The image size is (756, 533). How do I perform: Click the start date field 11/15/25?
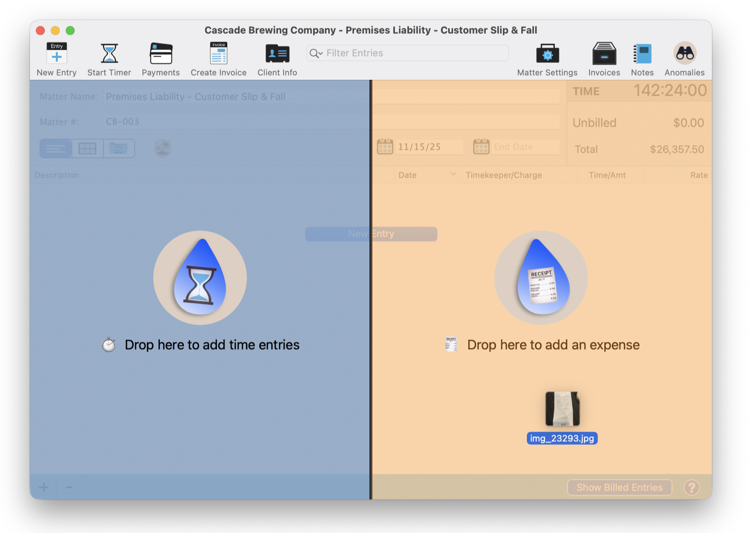pos(429,147)
